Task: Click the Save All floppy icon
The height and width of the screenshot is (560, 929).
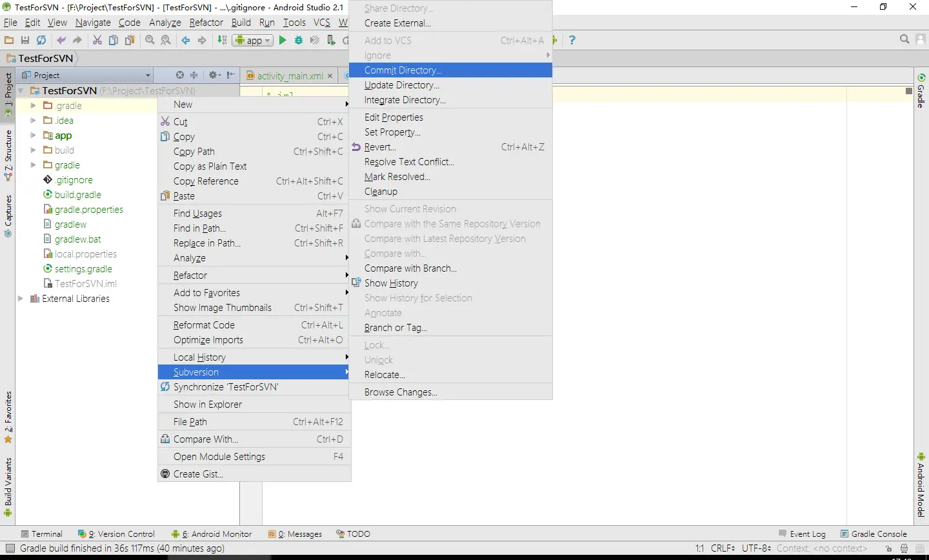Action: click(x=25, y=40)
